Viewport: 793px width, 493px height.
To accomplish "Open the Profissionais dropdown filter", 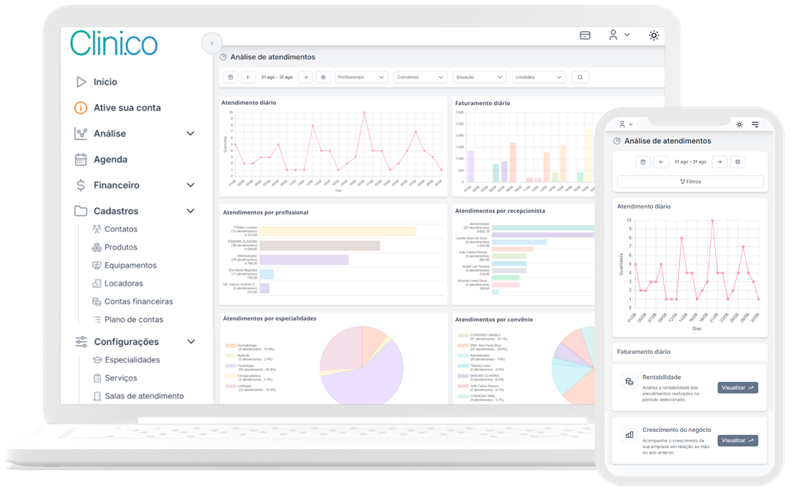I will 361,77.
